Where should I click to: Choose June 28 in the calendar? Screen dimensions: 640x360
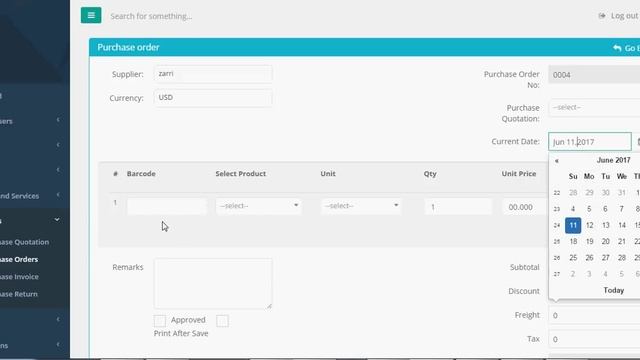click(x=622, y=258)
